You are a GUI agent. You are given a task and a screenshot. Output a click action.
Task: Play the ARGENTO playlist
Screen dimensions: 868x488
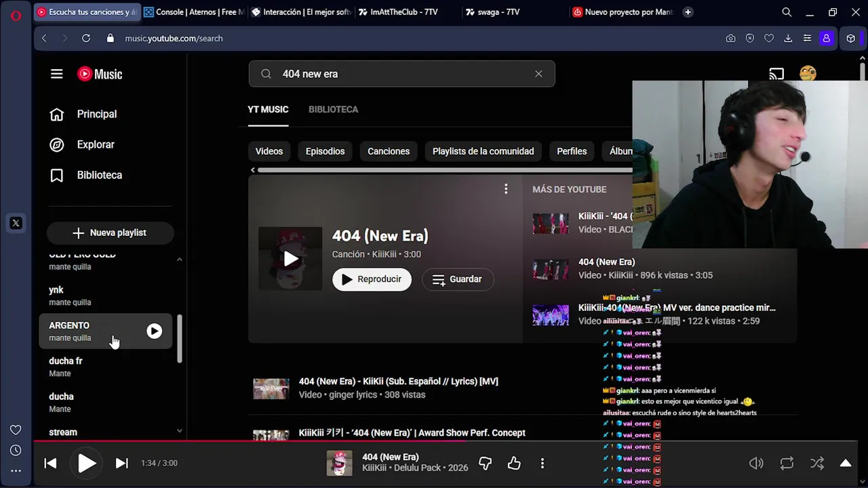click(x=155, y=331)
